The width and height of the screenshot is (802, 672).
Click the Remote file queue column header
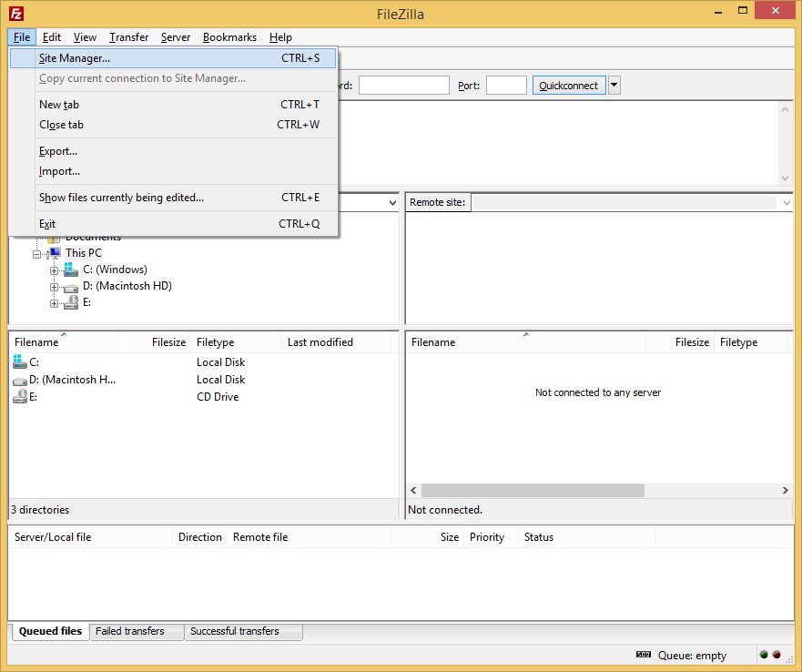[x=309, y=537]
